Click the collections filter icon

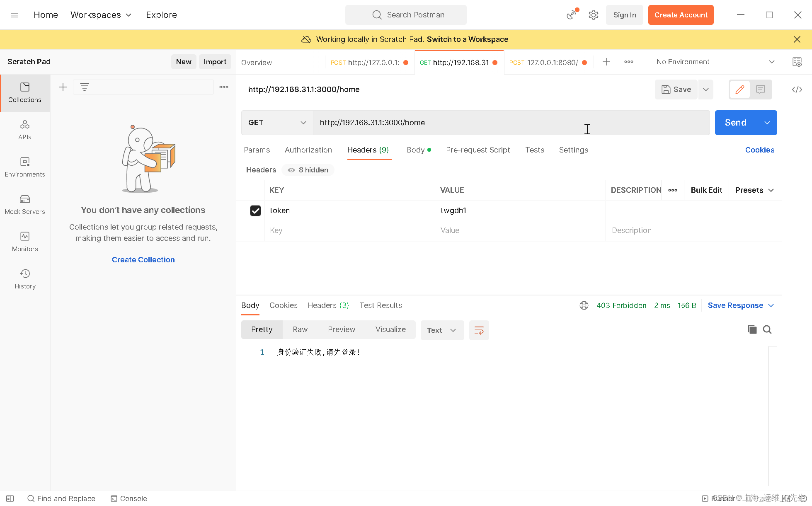pos(85,87)
